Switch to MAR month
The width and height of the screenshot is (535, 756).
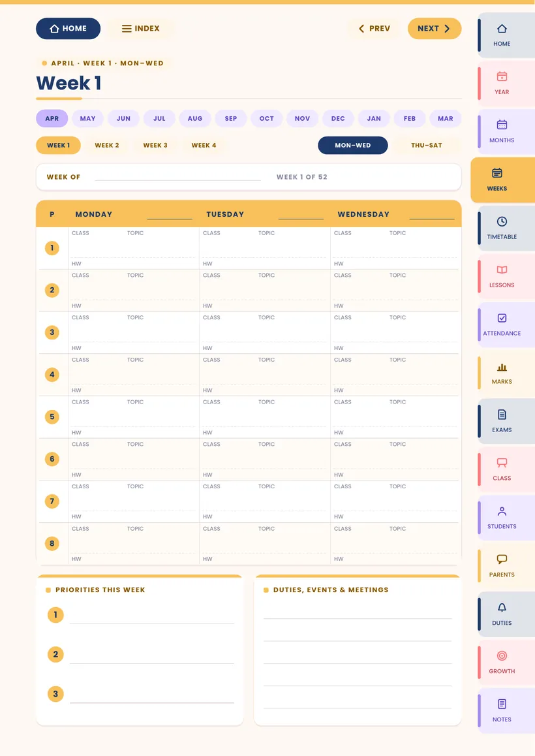tap(446, 119)
